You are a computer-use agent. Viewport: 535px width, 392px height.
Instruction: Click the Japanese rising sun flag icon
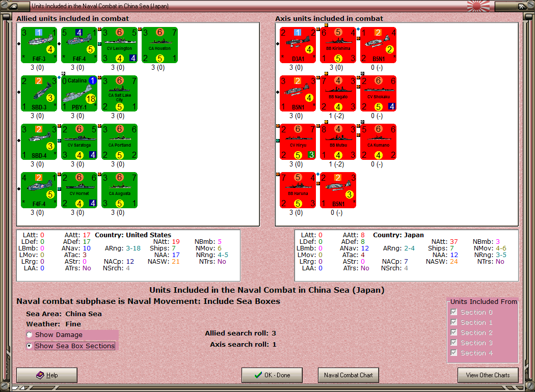[478, 6]
